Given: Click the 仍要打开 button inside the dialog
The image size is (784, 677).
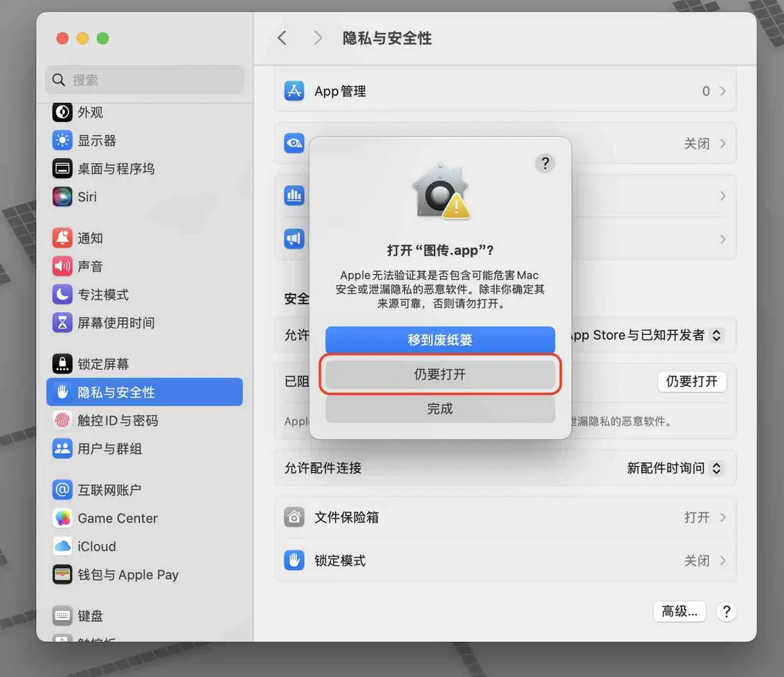Looking at the screenshot, I should [439, 375].
